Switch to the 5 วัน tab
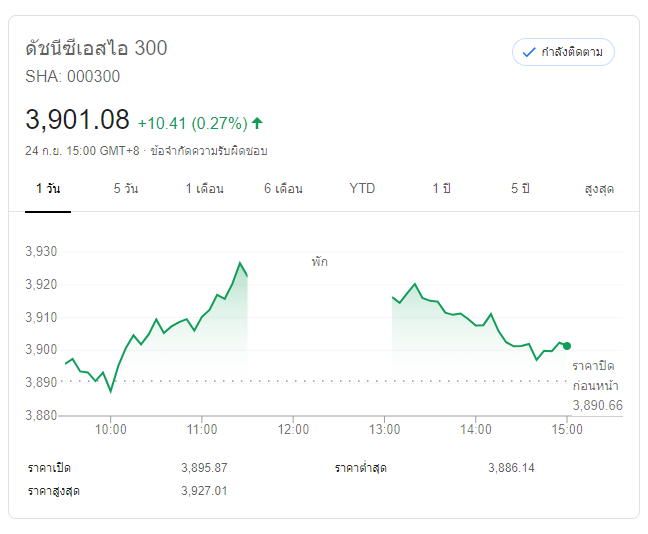The width and height of the screenshot is (648, 534). click(126, 188)
